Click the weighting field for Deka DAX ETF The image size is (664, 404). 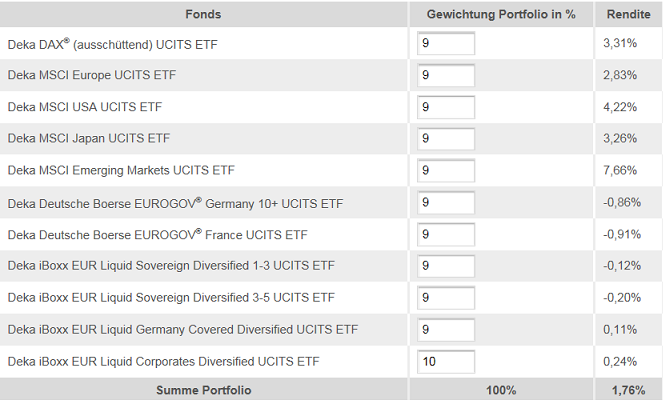pos(446,44)
